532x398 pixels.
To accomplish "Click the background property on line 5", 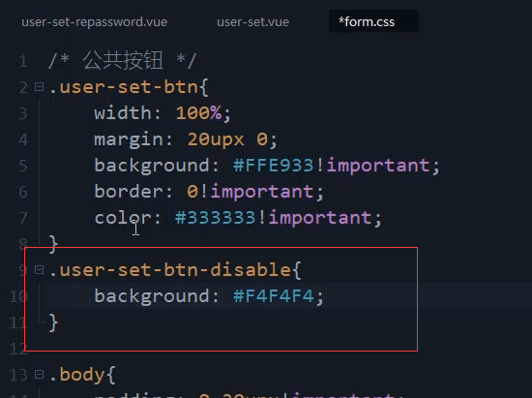I will 152,166.
